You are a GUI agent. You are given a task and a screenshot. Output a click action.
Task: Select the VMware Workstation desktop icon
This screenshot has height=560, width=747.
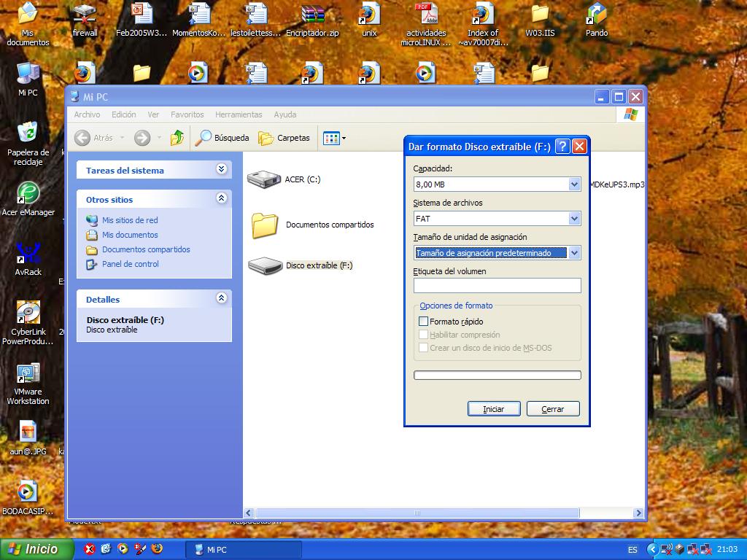coord(28,384)
